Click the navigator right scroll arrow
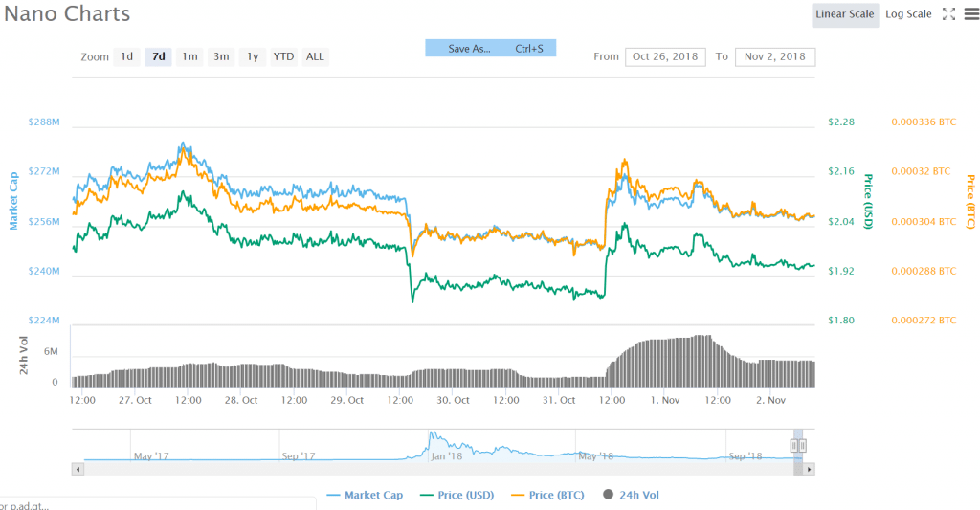This screenshot has width=980, height=510. coord(809,469)
